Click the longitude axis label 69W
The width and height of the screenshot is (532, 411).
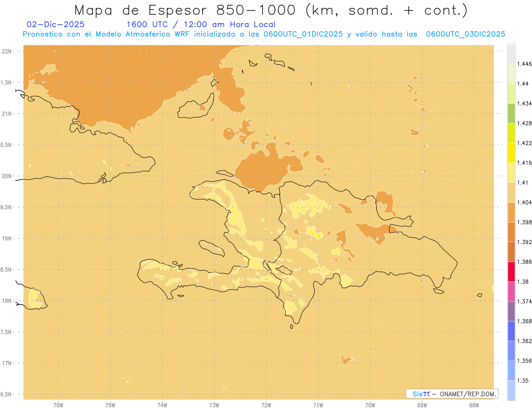point(422,405)
